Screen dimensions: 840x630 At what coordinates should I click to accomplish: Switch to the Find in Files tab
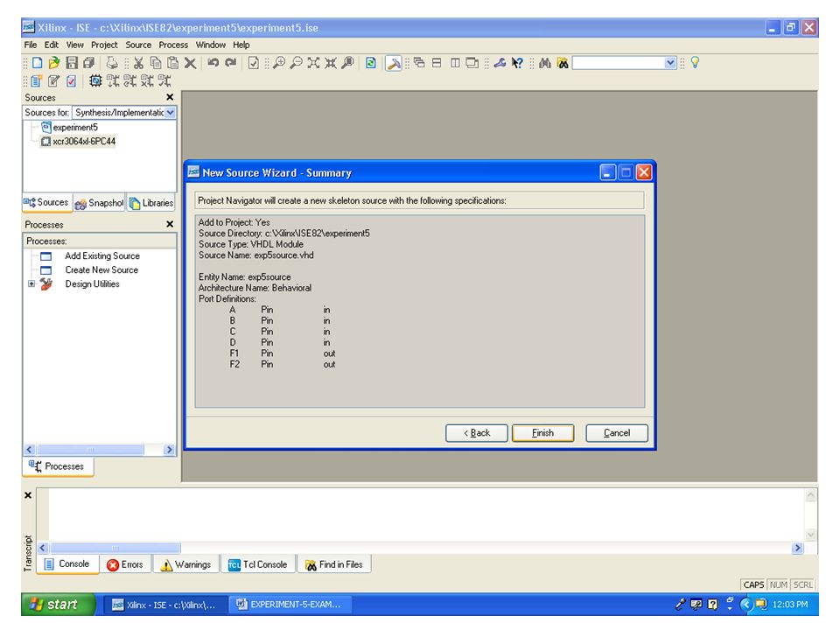coord(333,564)
